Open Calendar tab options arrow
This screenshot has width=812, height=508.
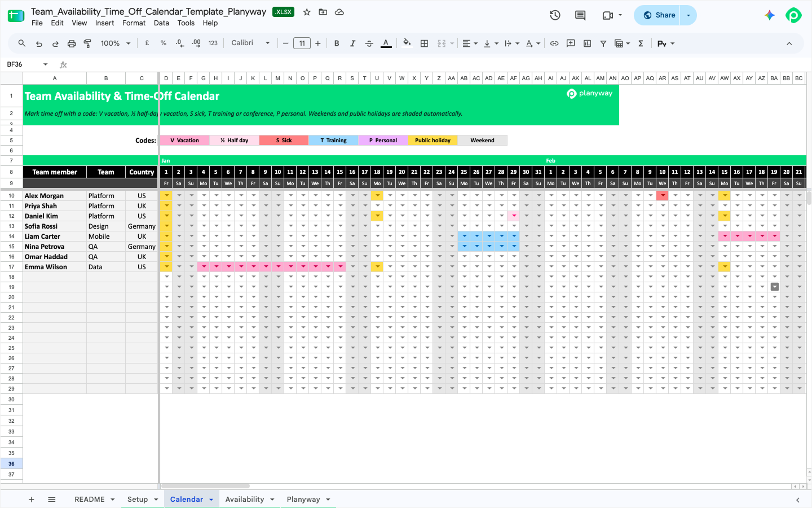point(211,500)
